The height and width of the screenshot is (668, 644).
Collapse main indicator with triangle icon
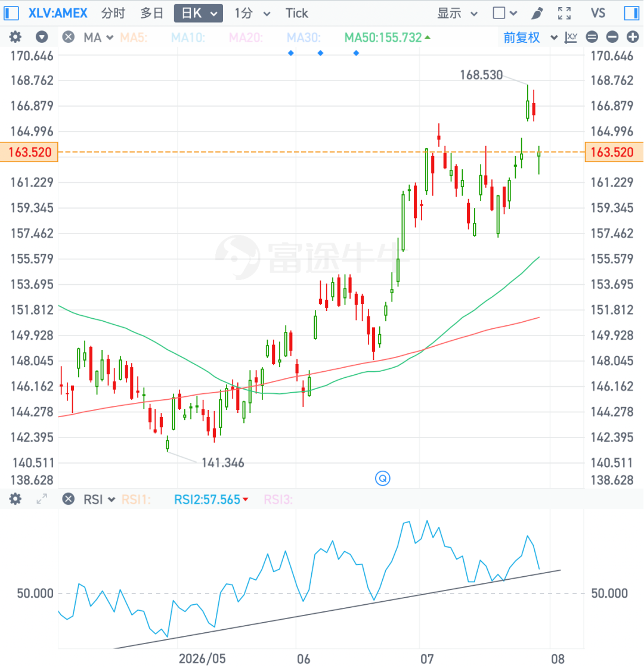click(42, 37)
